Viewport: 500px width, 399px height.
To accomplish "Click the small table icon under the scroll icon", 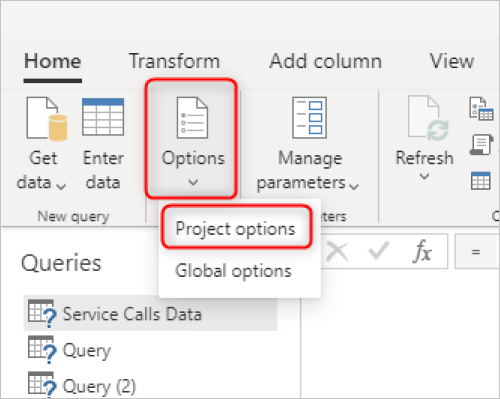I will (x=481, y=181).
